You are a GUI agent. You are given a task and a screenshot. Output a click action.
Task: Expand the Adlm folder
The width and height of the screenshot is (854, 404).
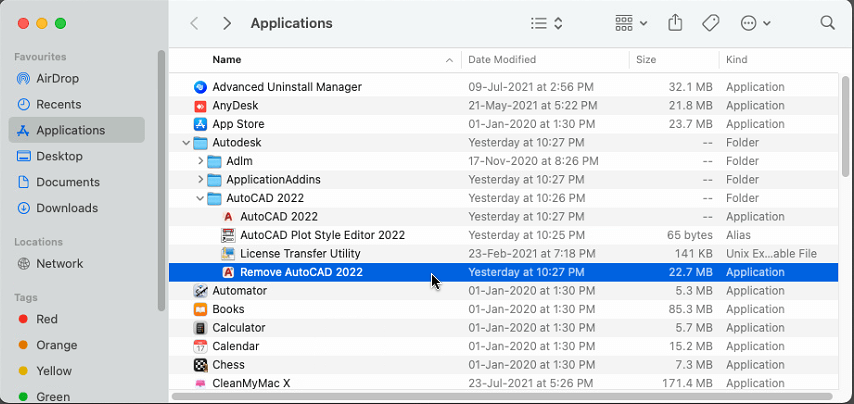tap(200, 161)
